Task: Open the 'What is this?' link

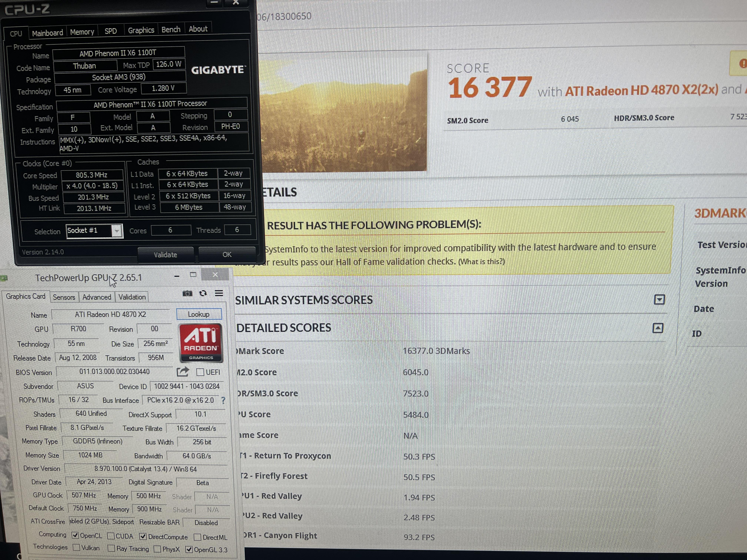Action: point(481,262)
